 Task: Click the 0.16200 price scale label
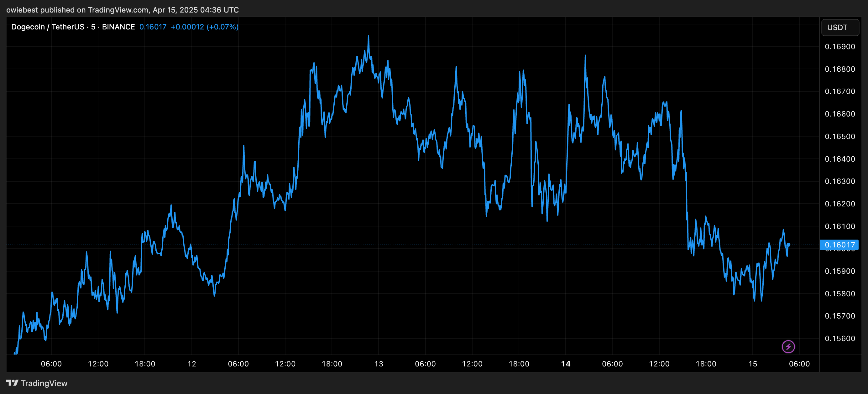tap(840, 204)
